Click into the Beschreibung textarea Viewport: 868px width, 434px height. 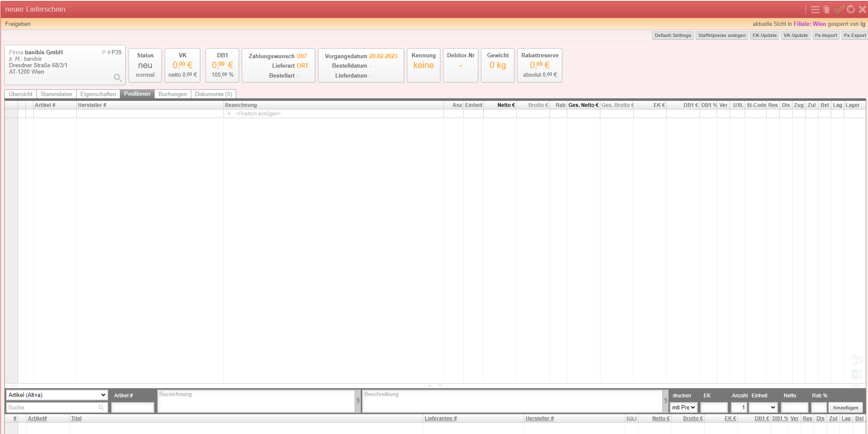tap(512, 401)
